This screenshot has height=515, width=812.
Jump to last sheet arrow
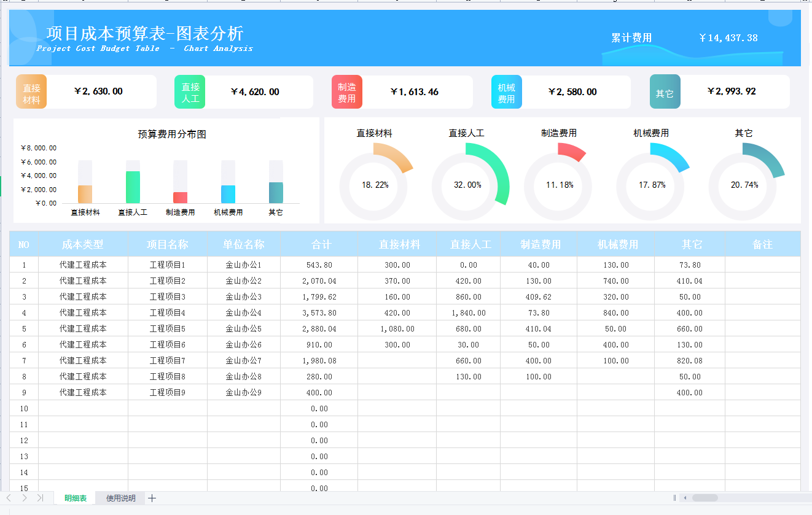tap(40, 498)
